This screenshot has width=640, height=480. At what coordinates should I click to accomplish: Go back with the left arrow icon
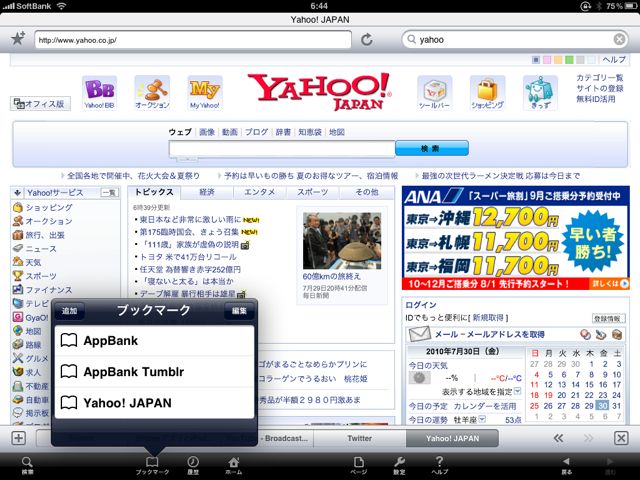click(566, 466)
